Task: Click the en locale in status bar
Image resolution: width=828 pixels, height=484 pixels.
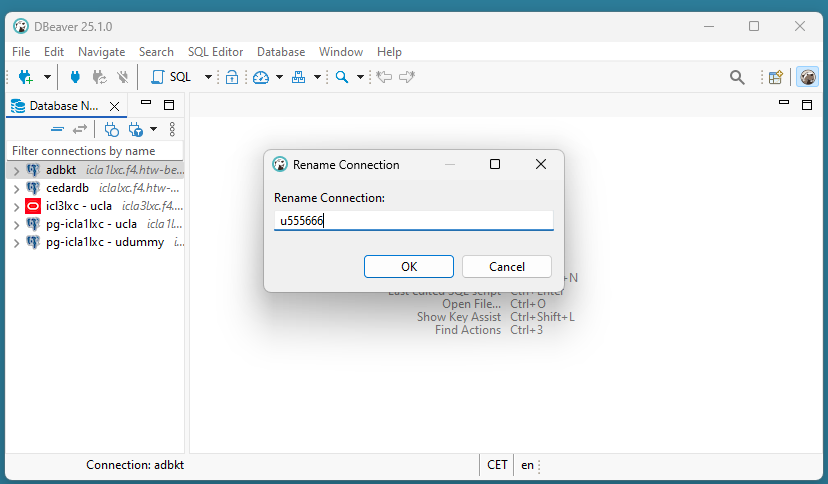Action: click(527, 465)
